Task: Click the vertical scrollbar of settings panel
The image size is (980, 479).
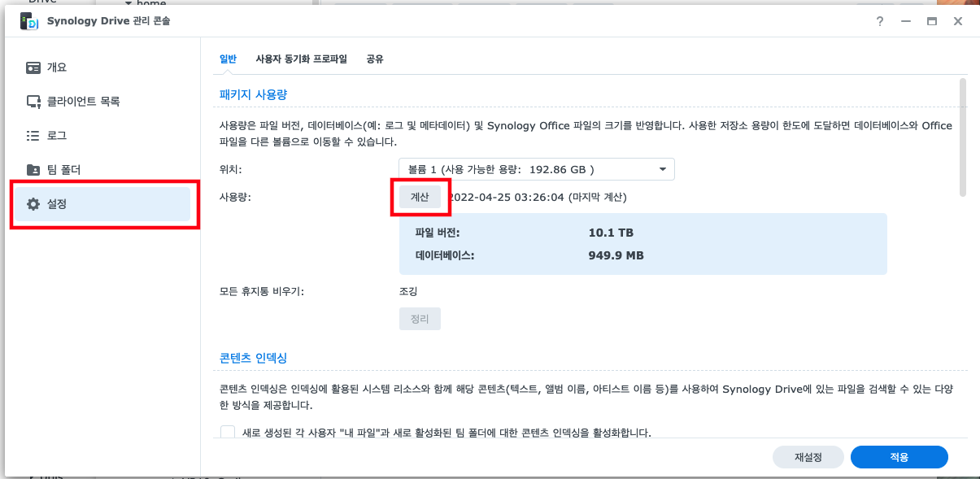Action: [963, 137]
